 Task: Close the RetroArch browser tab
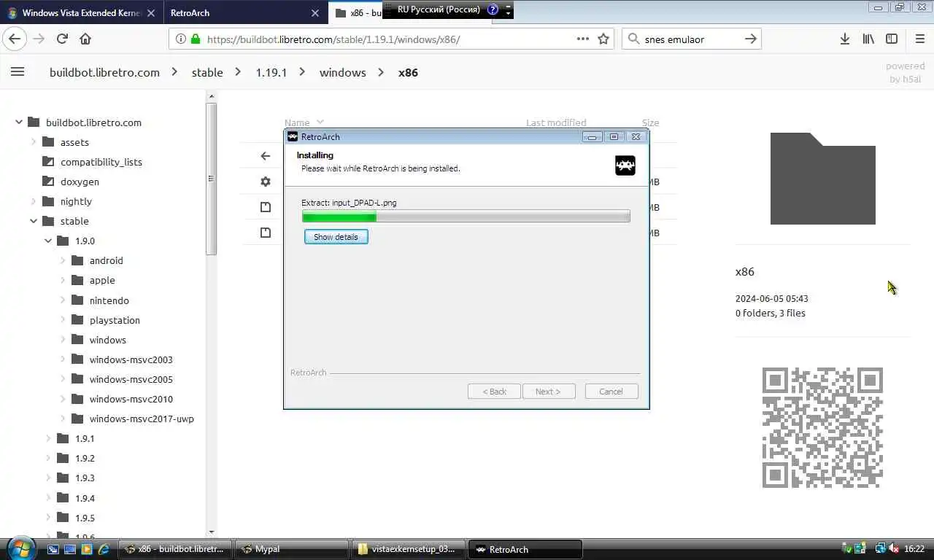pos(315,13)
